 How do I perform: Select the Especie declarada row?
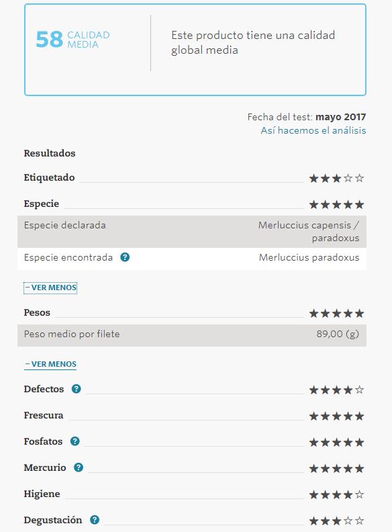pyautogui.click(x=192, y=231)
